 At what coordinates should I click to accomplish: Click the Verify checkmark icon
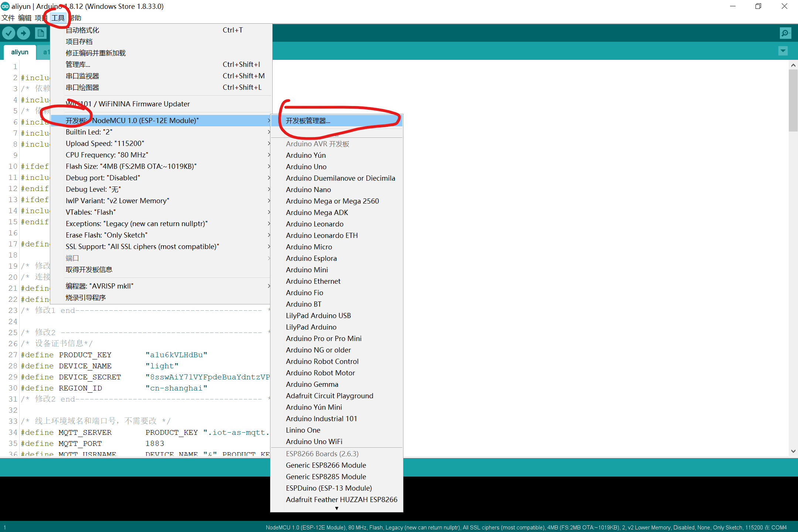coord(9,34)
